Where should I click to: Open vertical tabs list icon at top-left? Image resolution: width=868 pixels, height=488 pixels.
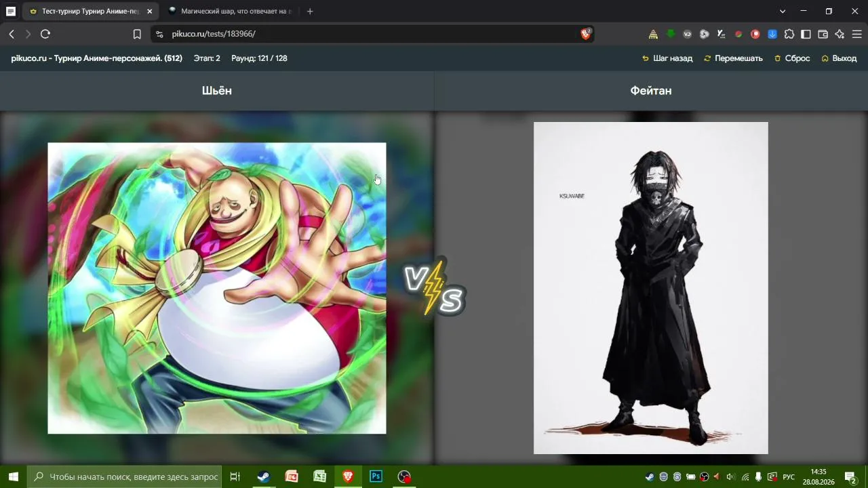coord(11,12)
